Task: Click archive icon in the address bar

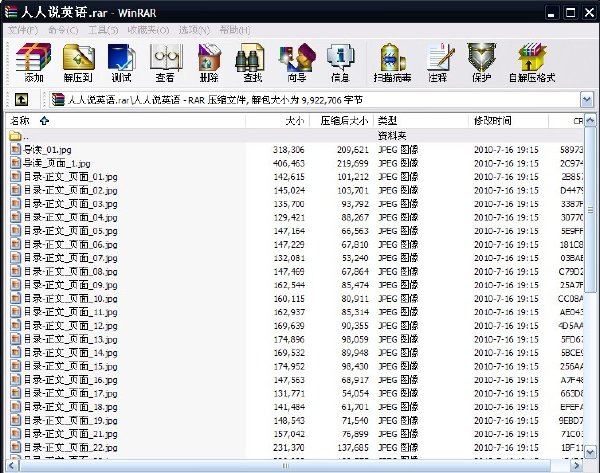Action: [58, 100]
